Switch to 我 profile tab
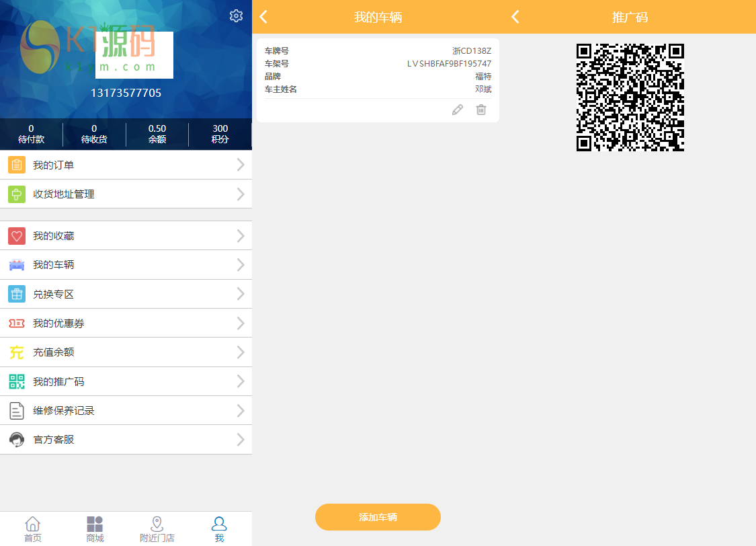The width and height of the screenshot is (756, 546). tap(219, 529)
